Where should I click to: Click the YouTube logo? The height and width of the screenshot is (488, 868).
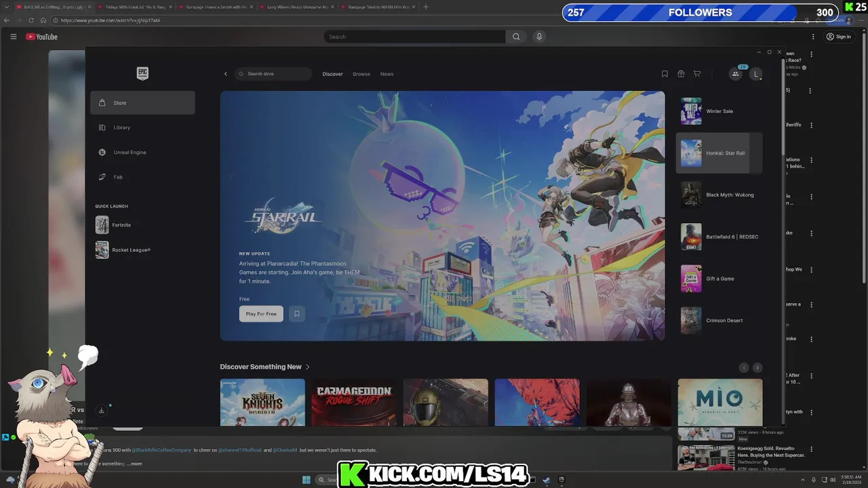pos(42,37)
